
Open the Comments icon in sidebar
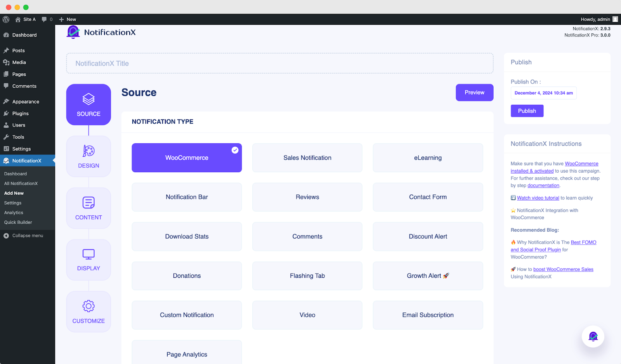tap(6, 86)
